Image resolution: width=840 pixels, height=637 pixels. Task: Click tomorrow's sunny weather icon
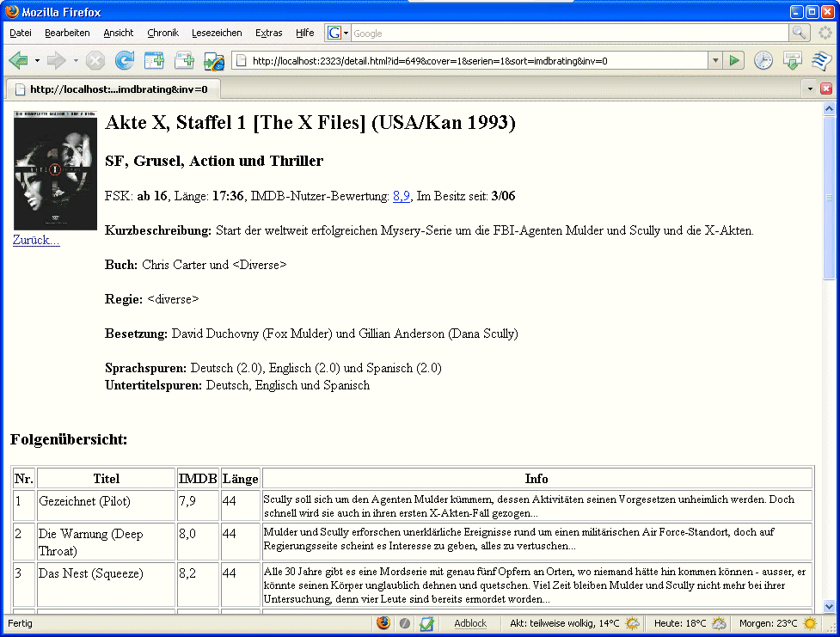[809, 623]
